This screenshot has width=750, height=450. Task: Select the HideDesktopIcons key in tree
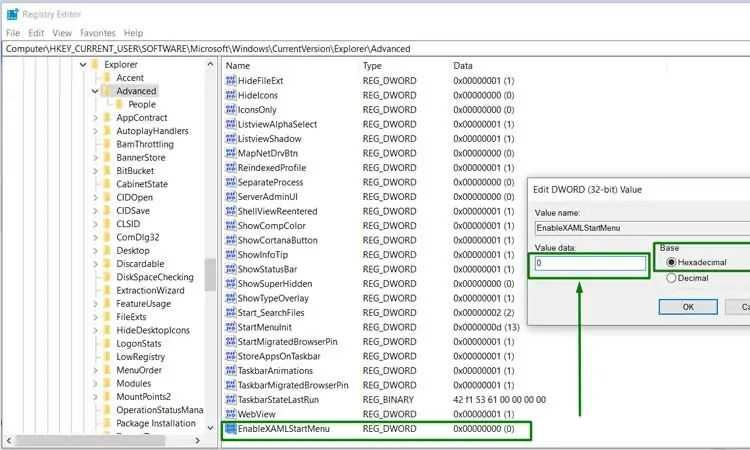pos(153,330)
